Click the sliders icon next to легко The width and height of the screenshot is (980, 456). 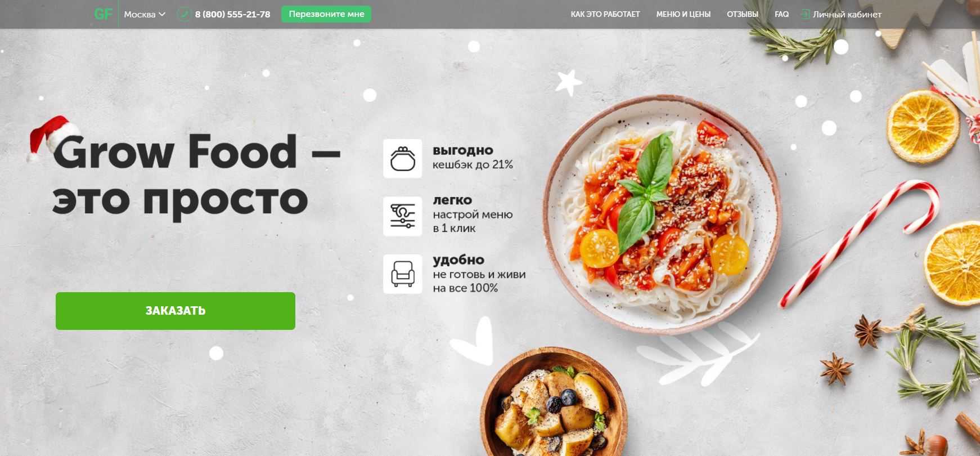click(x=403, y=216)
